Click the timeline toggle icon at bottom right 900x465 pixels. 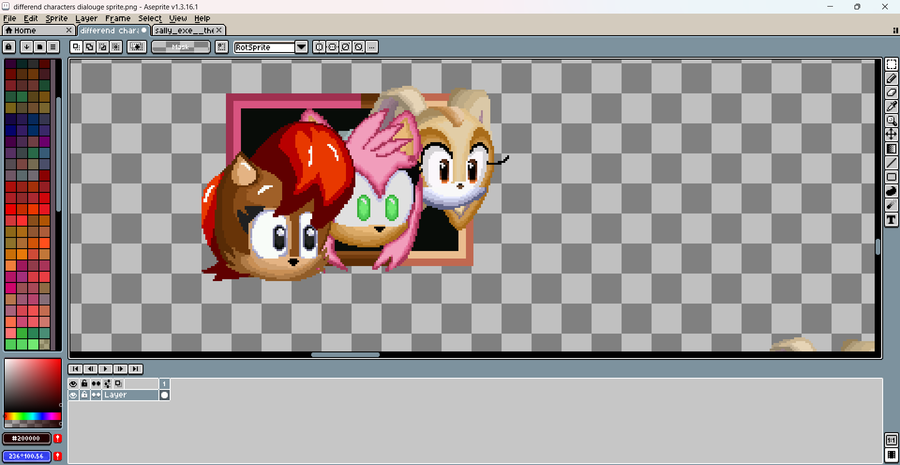(891, 456)
